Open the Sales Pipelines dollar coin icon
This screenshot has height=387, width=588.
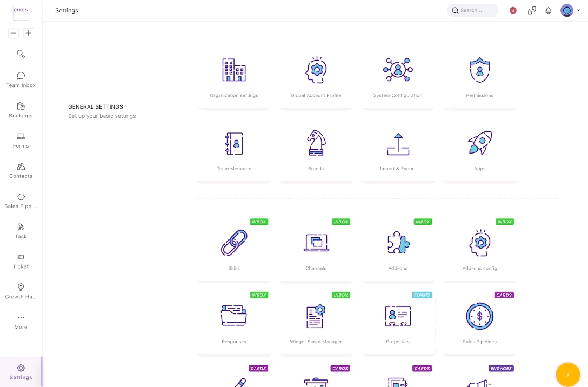[x=479, y=316]
